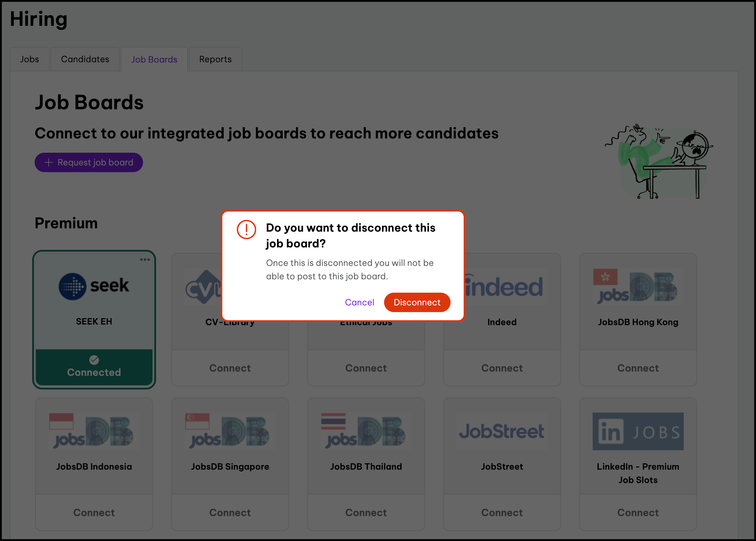Open the three-dot menu on SEEK EH card
This screenshot has height=541, width=756.
[145, 260]
